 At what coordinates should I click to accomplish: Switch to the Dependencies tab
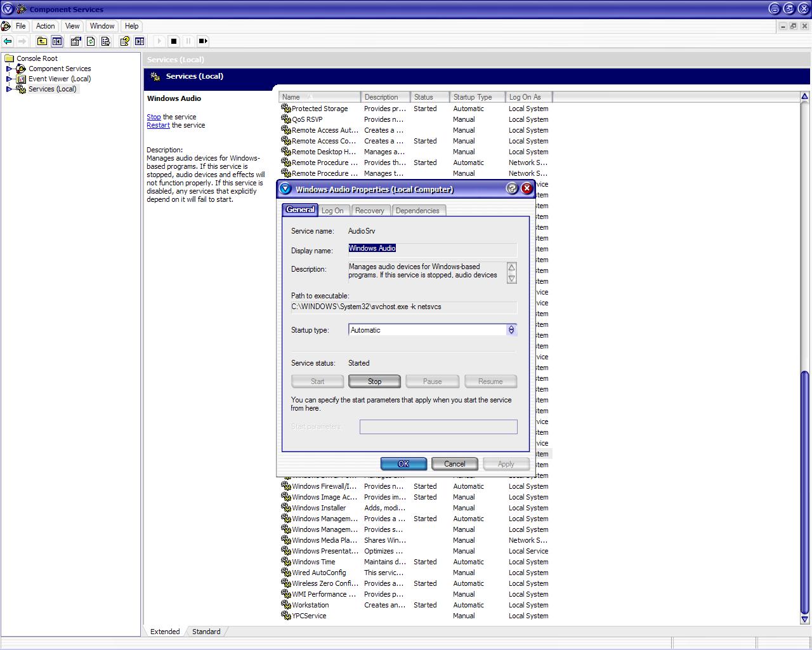(x=417, y=211)
